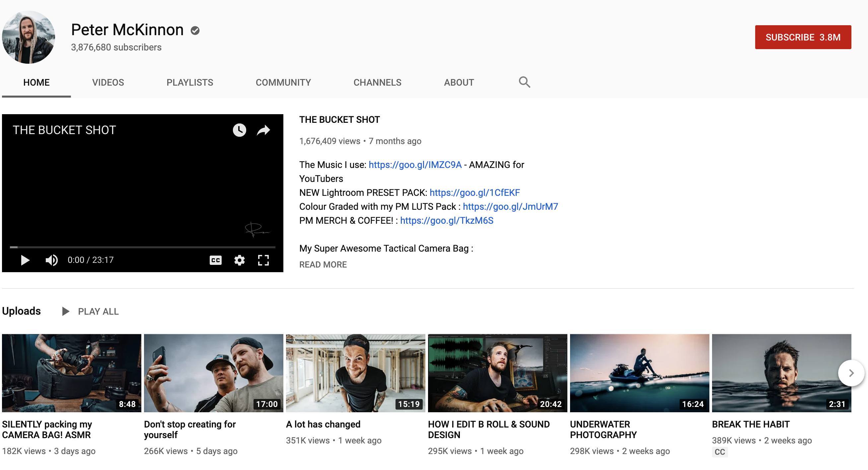Show next uploads with the right chevron
The image size is (868, 470).
click(x=851, y=373)
